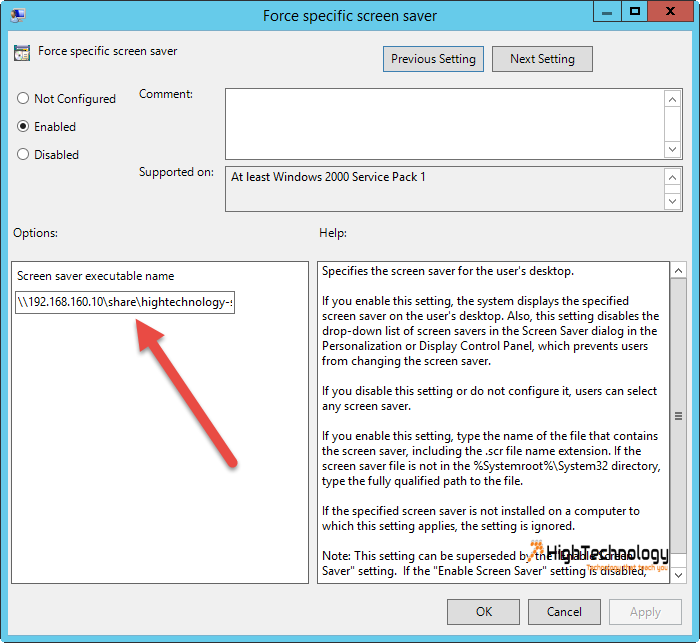The image size is (700, 643).
Task: Click 'Specifies the screen saver for the user's desktop' text
Action: [x=448, y=271]
